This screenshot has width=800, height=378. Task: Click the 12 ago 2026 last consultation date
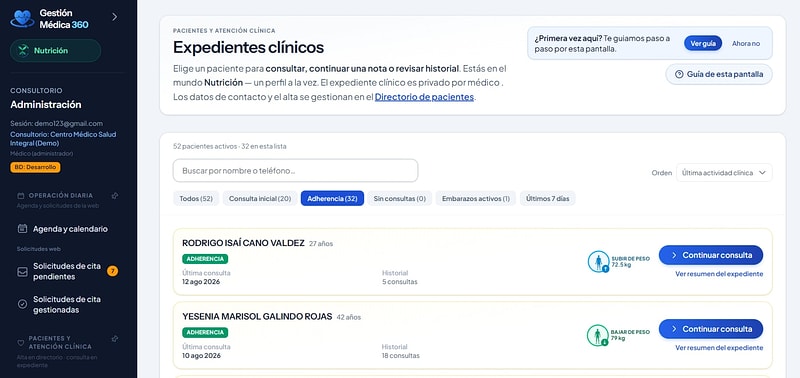[201, 282]
